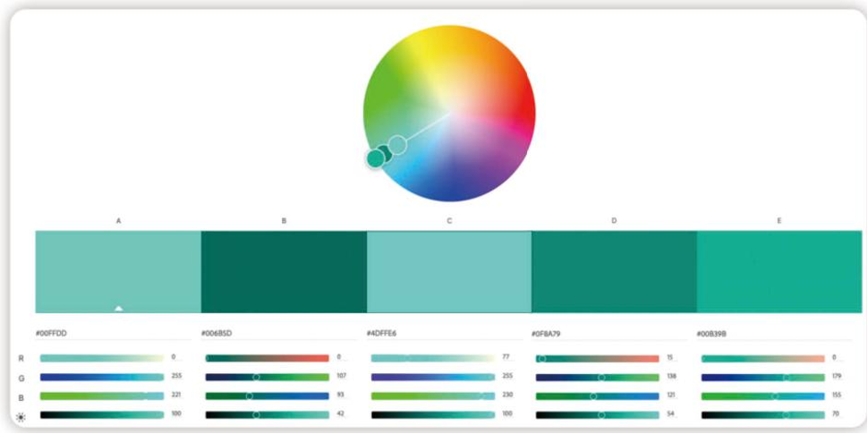Screen dimensions: 868x434
Task: Click the G value 255 for color A
Action: pos(177,376)
